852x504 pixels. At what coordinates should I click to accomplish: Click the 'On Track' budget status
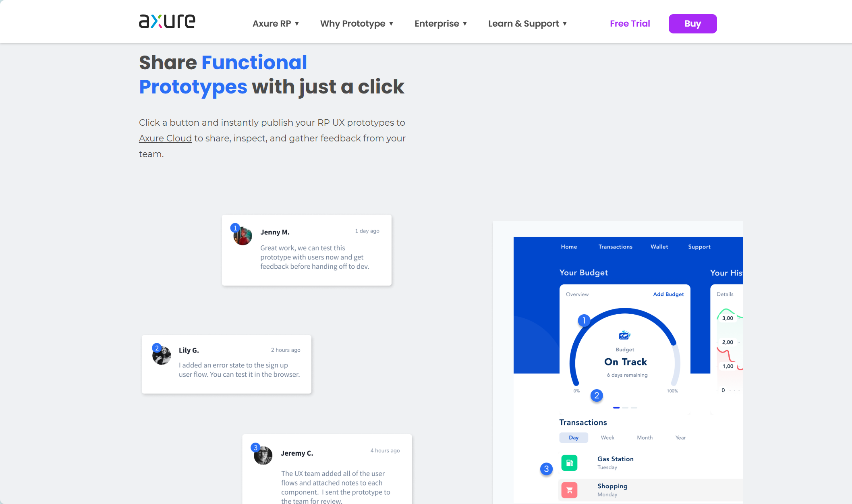click(x=625, y=362)
